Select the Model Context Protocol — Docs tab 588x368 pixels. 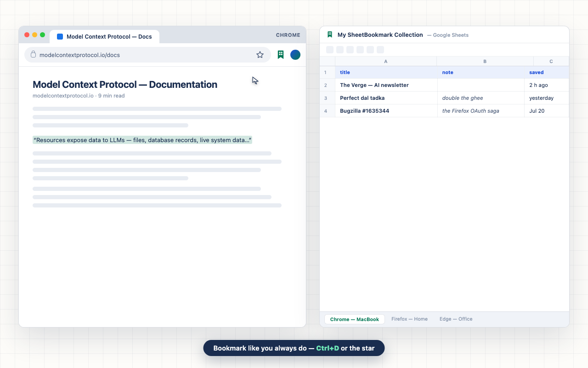click(104, 36)
